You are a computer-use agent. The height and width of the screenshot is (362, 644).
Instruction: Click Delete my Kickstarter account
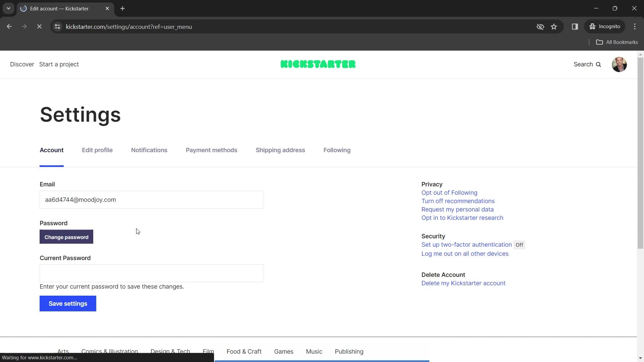(463, 283)
